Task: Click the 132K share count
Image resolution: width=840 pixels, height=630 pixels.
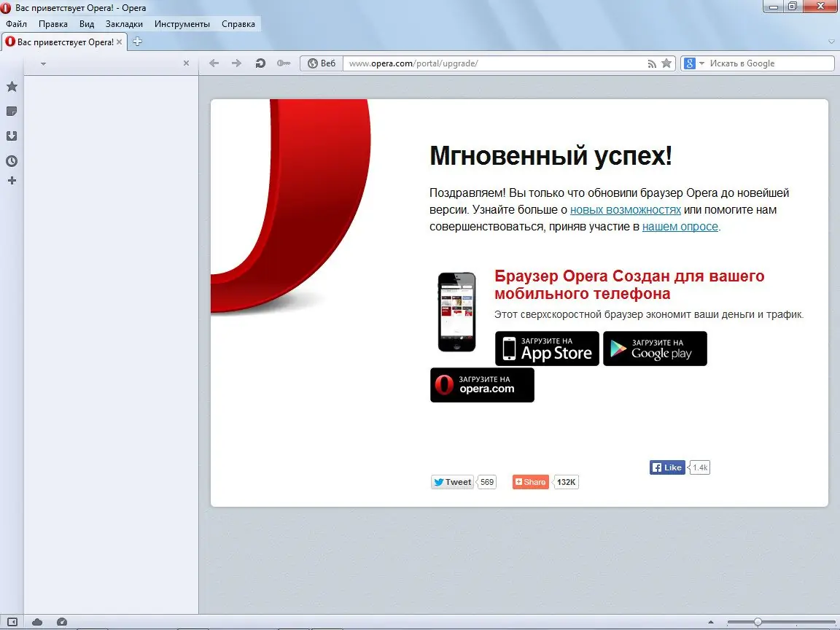Action: coord(566,482)
